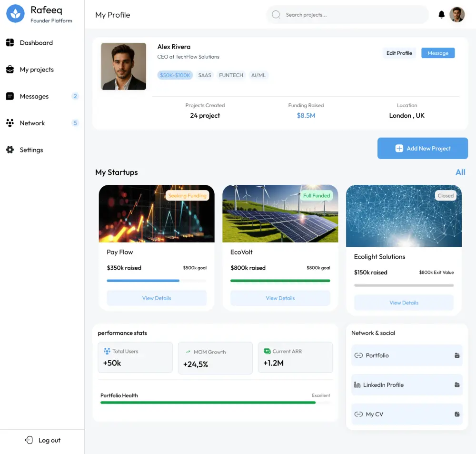
Task: Open the Dashboard icon in the sidebar
Action: click(x=10, y=43)
